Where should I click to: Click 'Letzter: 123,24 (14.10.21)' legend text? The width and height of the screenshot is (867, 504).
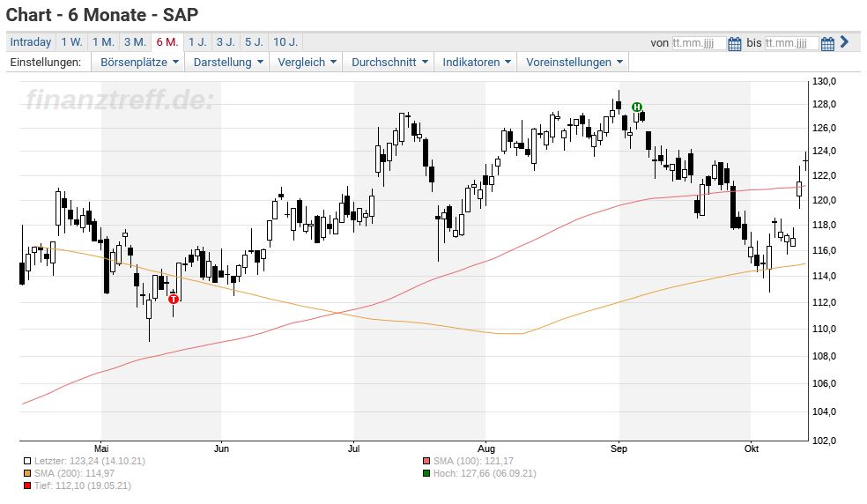[90, 461]
